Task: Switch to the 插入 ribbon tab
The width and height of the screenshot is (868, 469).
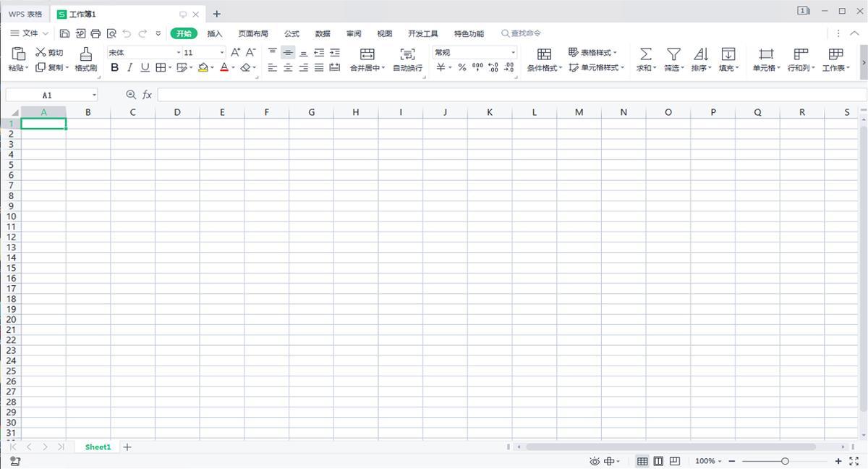Action: [215, 34]
